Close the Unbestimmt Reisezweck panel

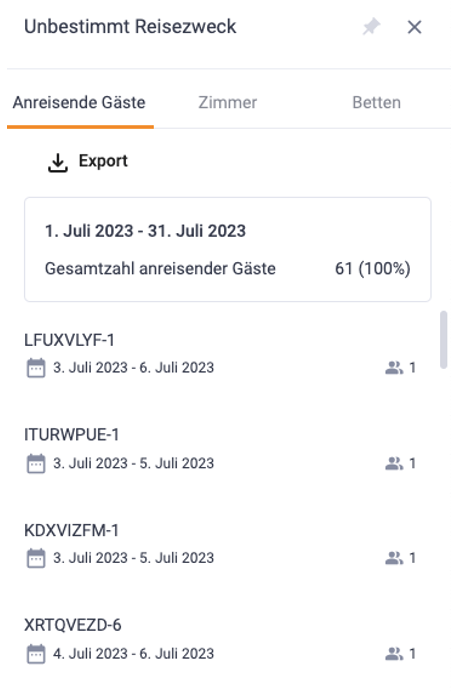(x=414, y=27)
